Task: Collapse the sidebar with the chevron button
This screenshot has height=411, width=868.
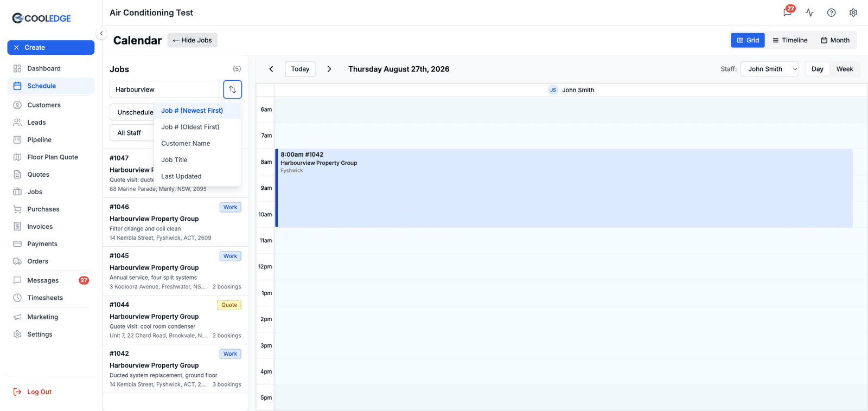Action: pos(101,34)
